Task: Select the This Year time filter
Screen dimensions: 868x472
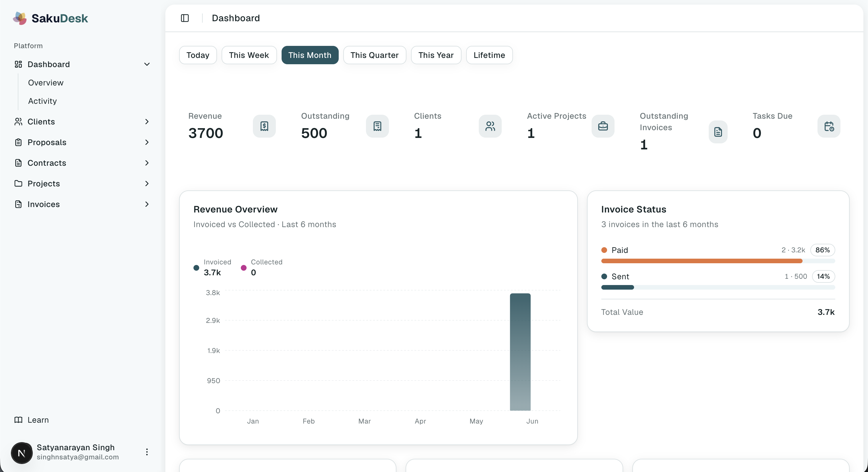Action: click(436, 55)
